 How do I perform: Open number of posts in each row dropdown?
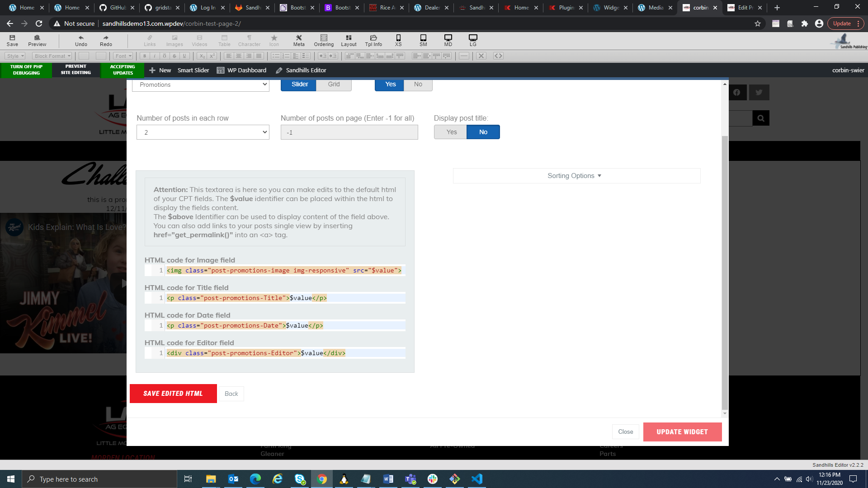coord(203,132)
